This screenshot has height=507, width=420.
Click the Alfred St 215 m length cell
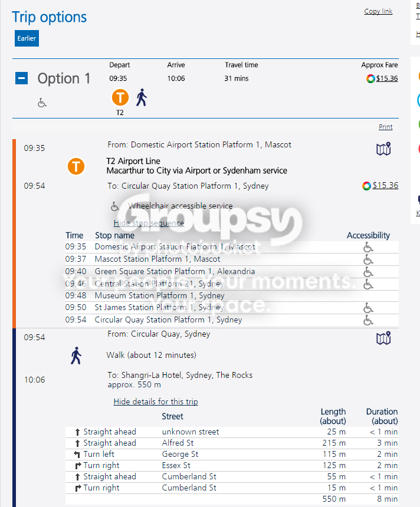point(334,443)
